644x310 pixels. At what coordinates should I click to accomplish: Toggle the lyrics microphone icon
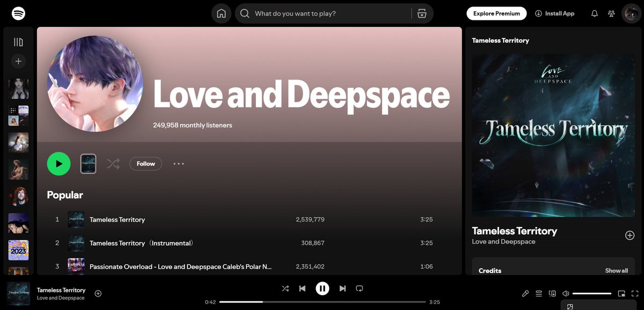525,293
